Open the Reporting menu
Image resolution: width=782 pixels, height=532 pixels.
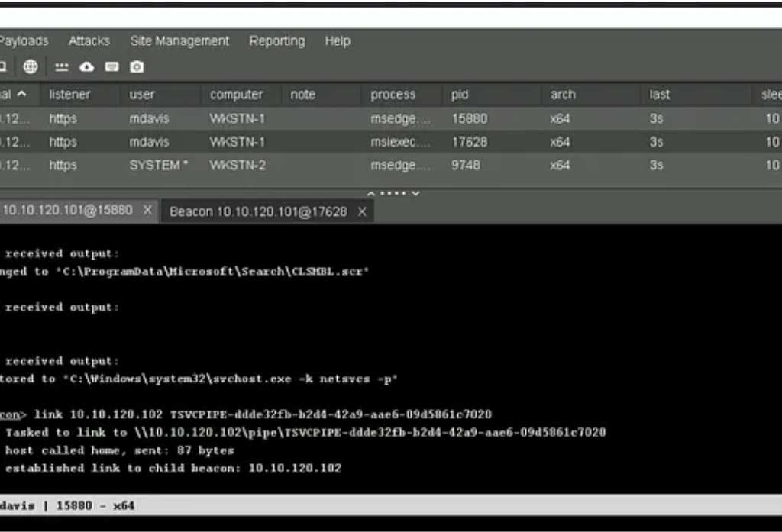point(276,41)
